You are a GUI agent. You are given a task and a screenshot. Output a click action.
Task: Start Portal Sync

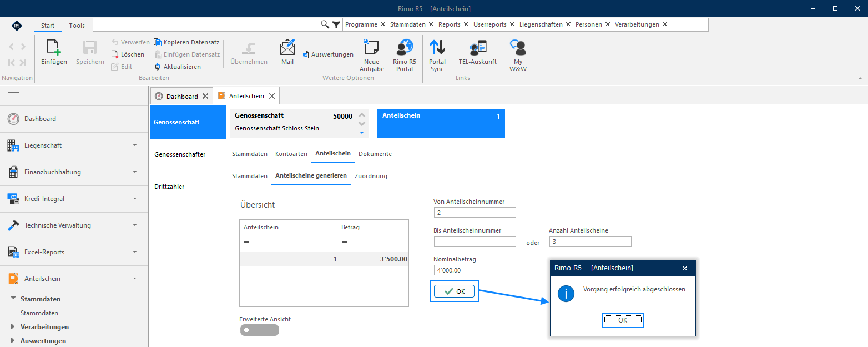point(437,56)
